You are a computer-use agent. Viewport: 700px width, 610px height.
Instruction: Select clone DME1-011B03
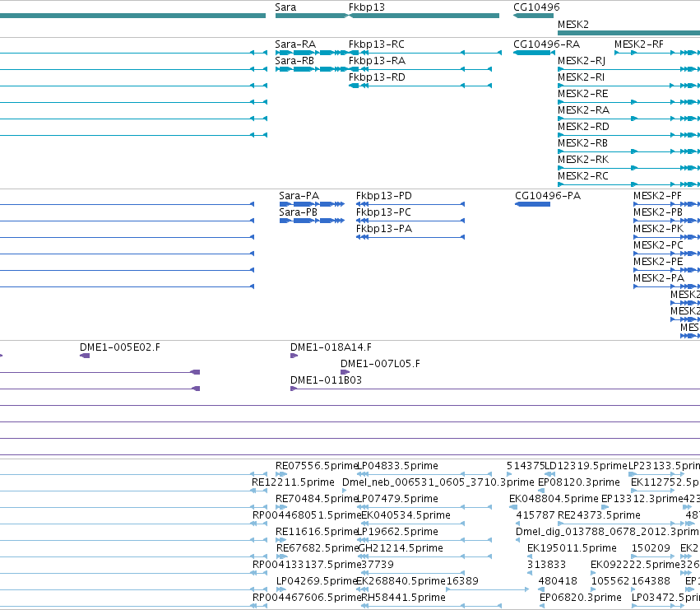495,389
